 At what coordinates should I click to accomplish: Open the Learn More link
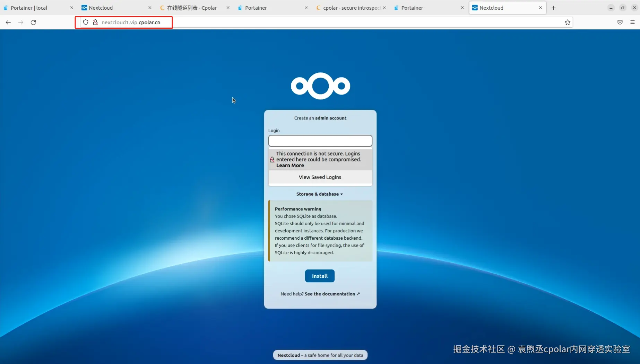pos(290,166)
